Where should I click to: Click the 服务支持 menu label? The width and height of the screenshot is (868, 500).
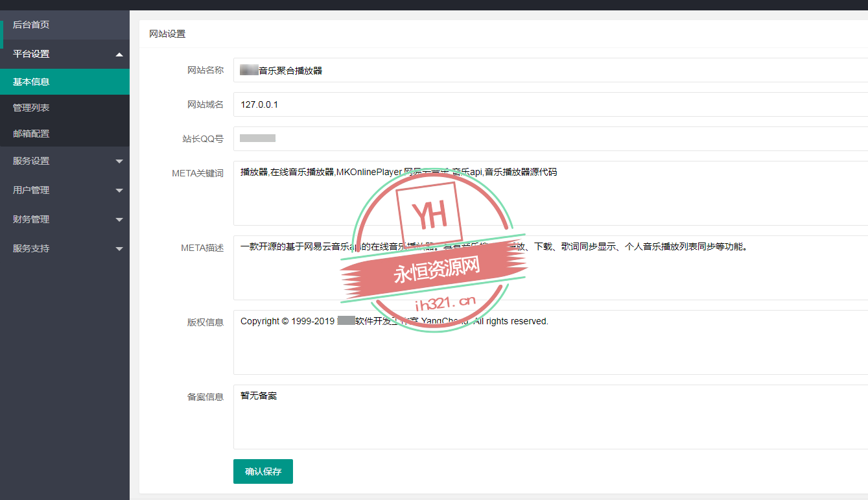click(x=31, y=248)
